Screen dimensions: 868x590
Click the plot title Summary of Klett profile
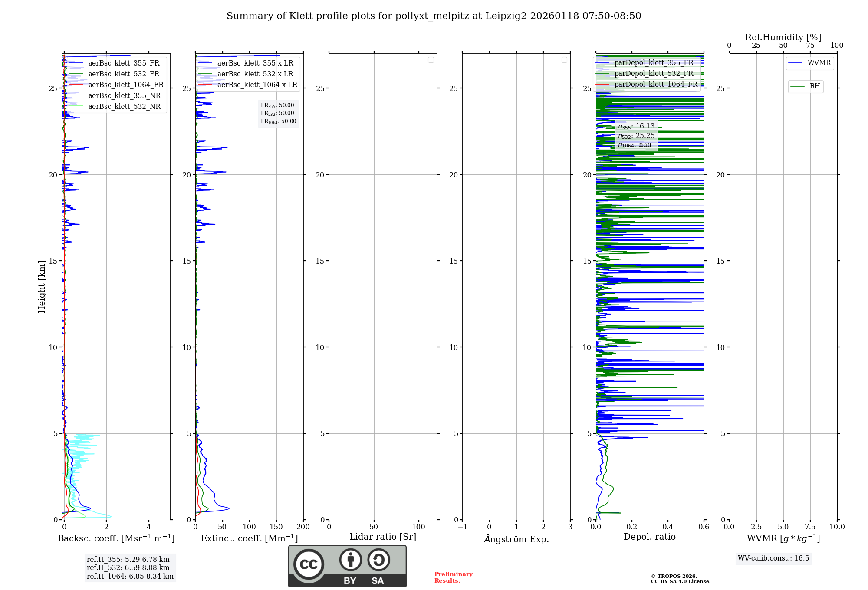(x=434, y=16)
